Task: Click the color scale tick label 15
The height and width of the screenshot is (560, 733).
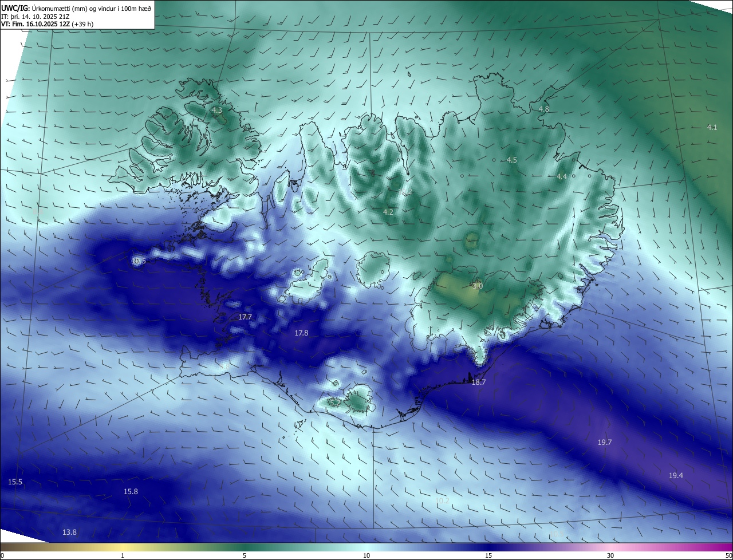Action: click(x=488, y=555)
